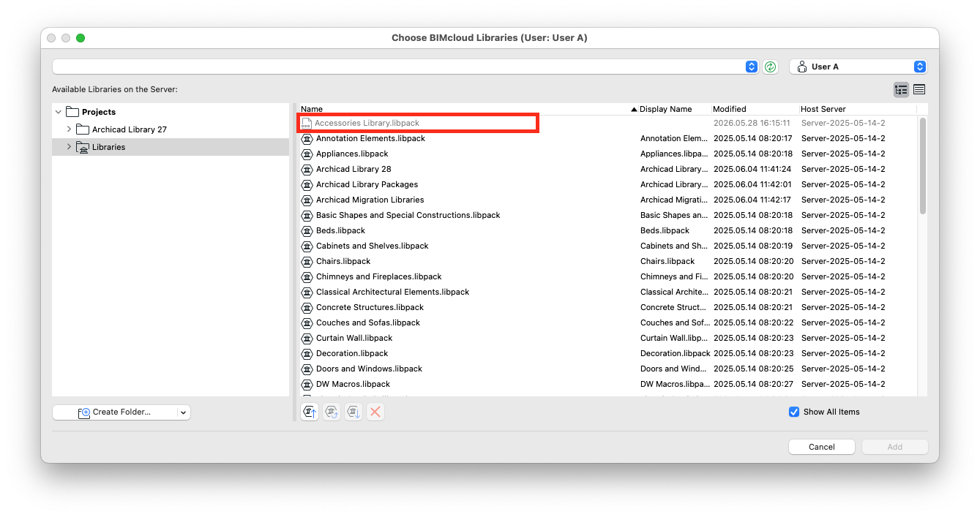
Task: Click inside the server address field
Action: tap(399, 67)
